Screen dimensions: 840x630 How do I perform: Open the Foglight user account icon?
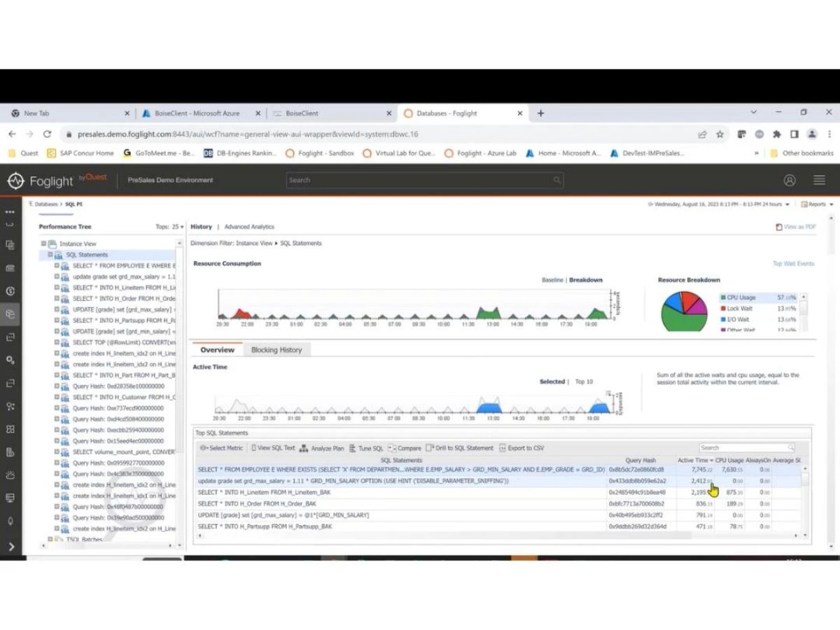point(790,180)
